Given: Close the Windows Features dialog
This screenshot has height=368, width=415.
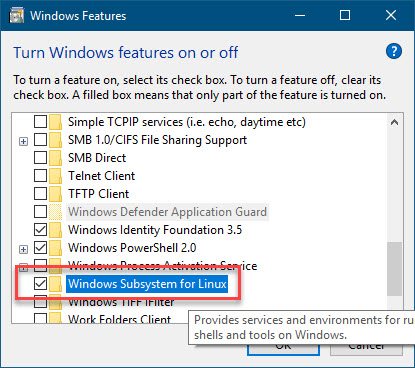Looking at the screenshot, I should 391,15.
